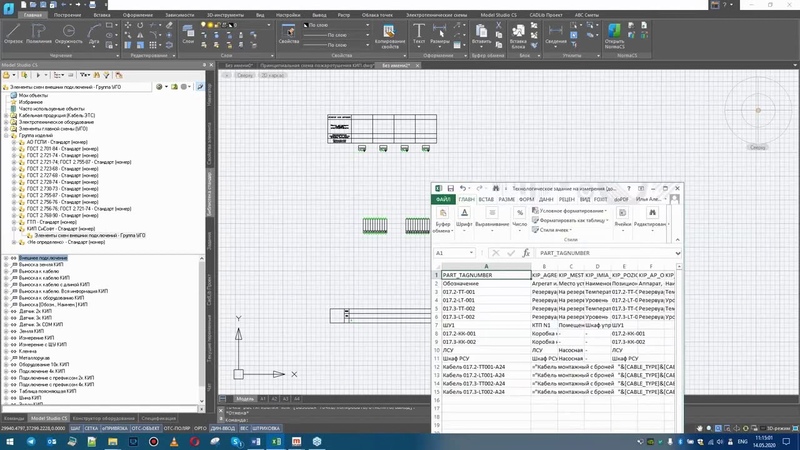The height and width of the screenshot is (450, 800).
Task: Click the Сверху view button
Action: tap(245, 75)
